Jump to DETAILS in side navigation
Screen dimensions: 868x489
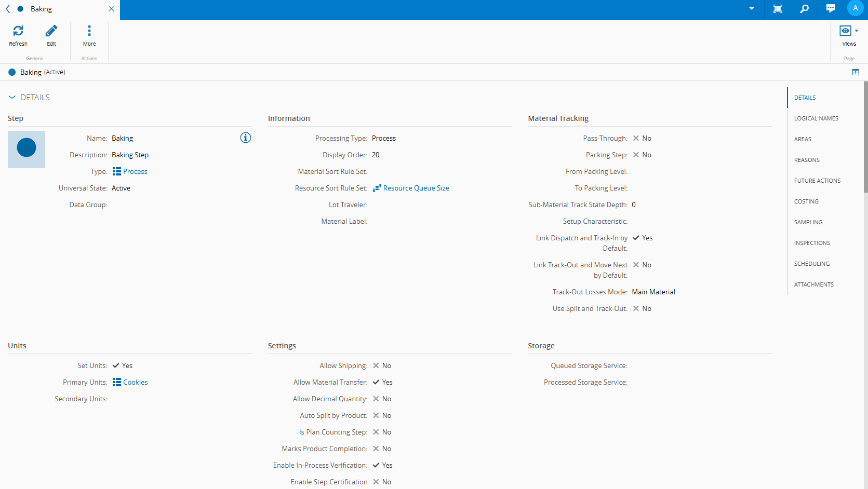805,98
